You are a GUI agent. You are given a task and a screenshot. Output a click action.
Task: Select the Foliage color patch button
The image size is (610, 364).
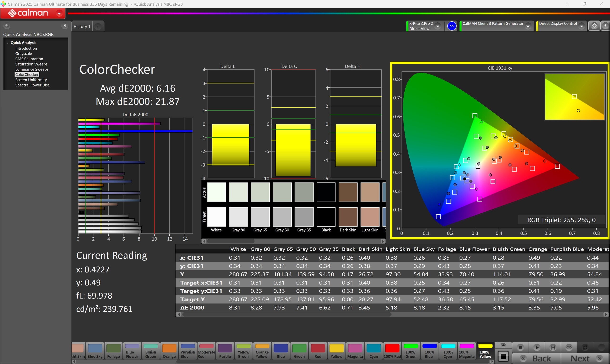(113, 351)
